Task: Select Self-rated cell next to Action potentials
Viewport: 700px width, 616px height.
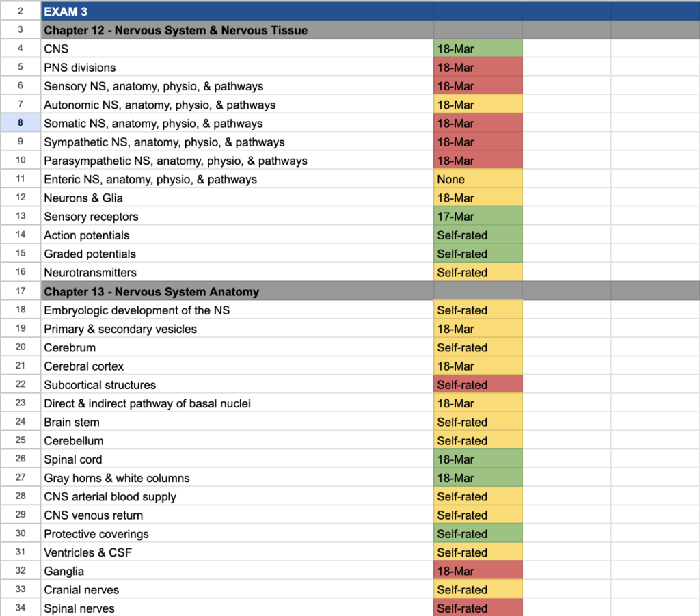Action: coord(478,235)
